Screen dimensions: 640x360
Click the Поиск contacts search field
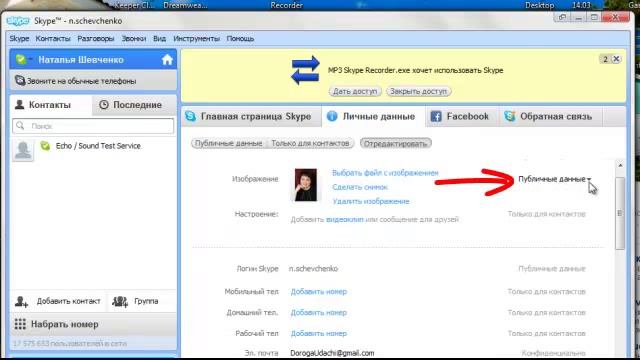93,126
